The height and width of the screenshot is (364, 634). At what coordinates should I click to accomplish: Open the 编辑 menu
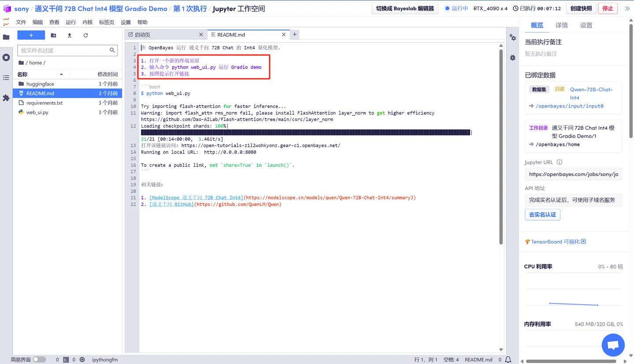tap(38, 22)
